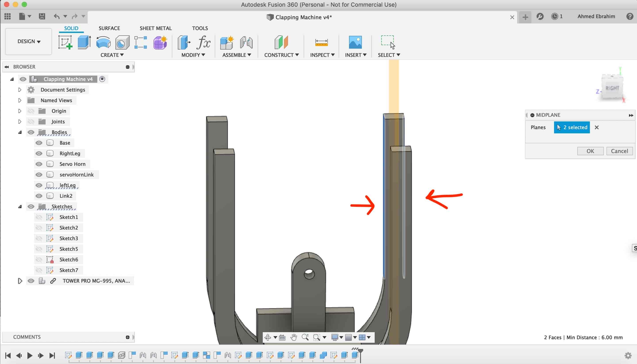Image resolution: width=637 pixels, height=364 pixels.
Task: Click the Undo arrow
Action: [x=56, y=17]
